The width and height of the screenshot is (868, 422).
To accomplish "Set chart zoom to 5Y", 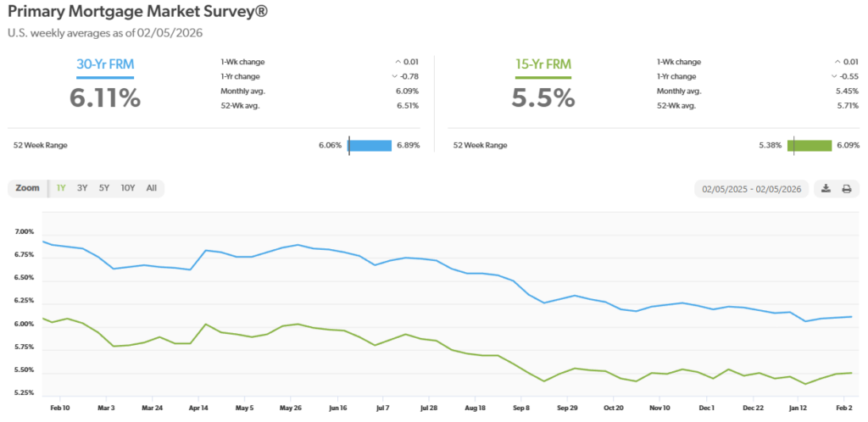I will (x=103, y=188).
